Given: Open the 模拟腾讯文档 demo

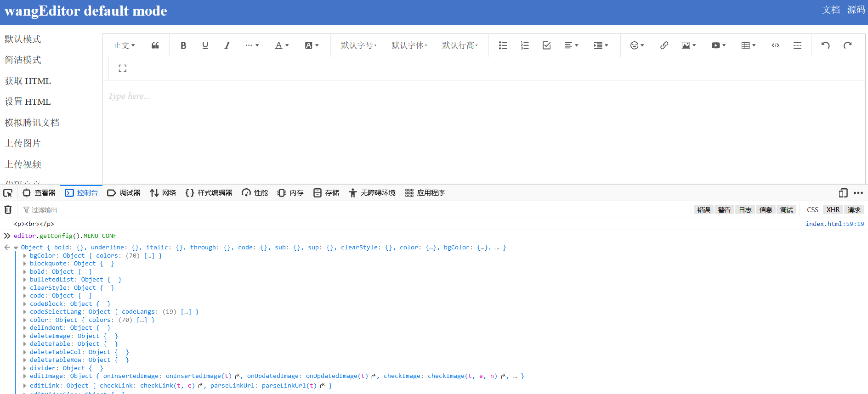Looking at the screenshot, I should pos(32,123).
